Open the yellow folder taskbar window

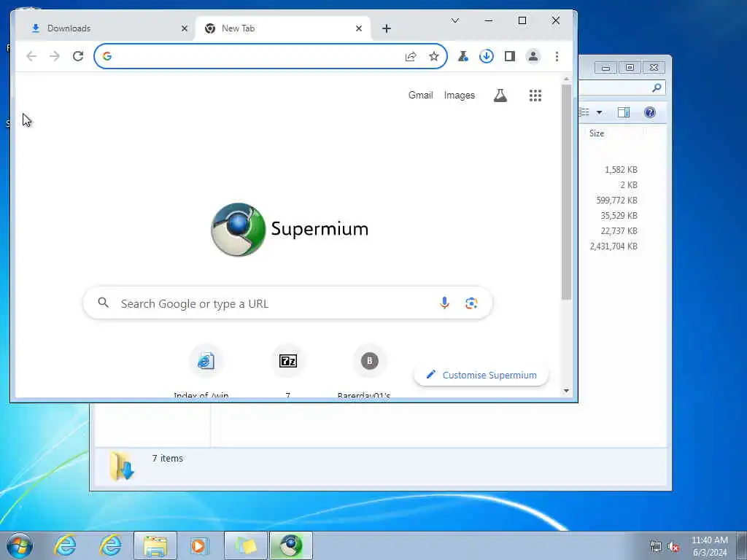(x=245, y=545)
